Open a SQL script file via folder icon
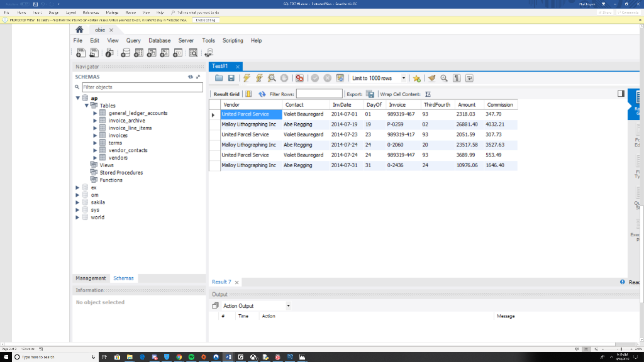This screenshot has width=644, height=362. tap(219, 78)
